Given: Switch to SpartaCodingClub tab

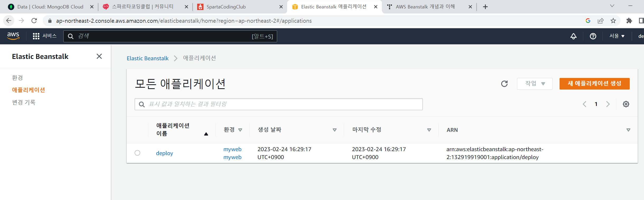Looking at the screenshot, I should point(226,7).
